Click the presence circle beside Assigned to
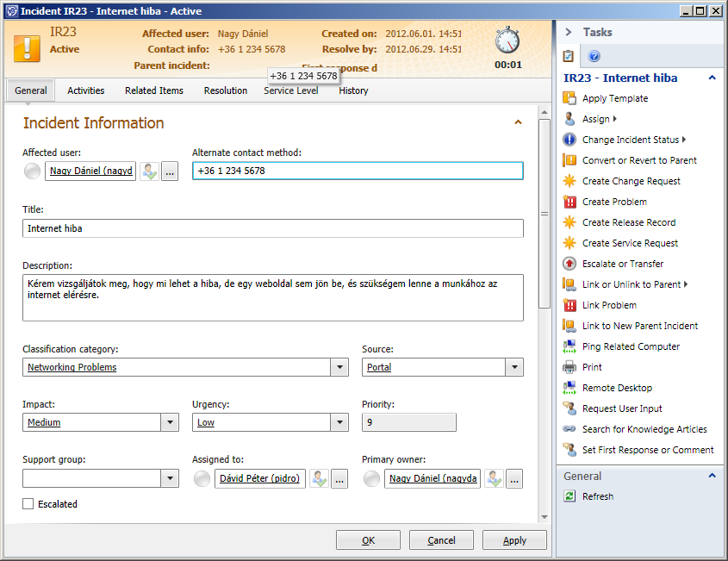This screenshot has height=561, width=728. pos(202,478)
